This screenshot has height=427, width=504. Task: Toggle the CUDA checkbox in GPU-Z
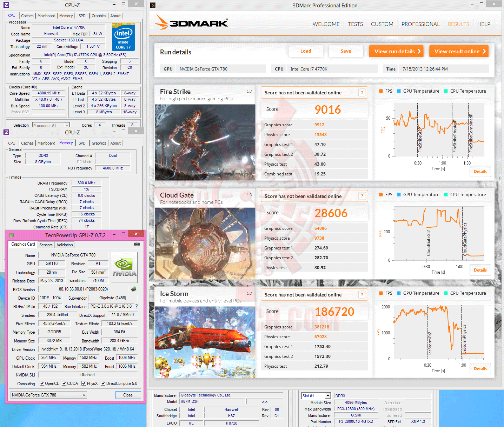pos(64,383)
